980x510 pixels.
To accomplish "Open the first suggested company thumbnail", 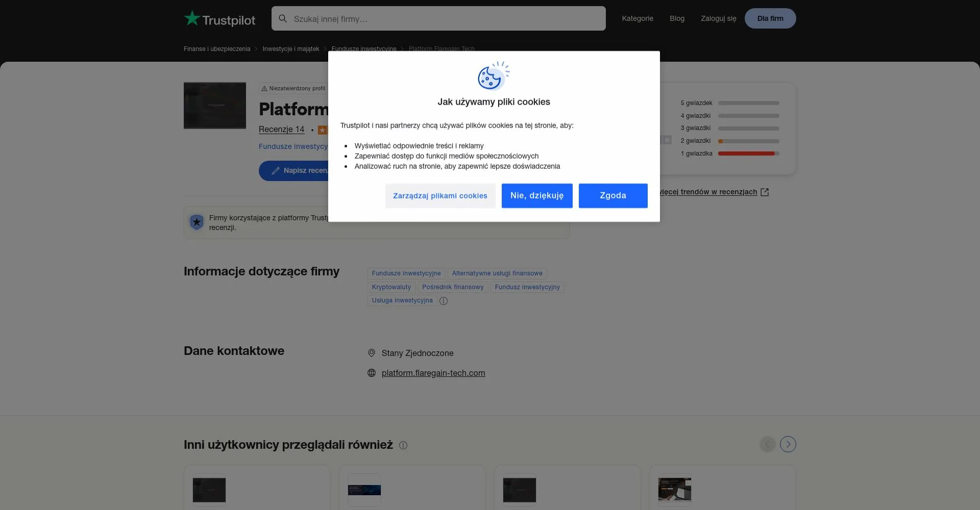I will [209, 490].
